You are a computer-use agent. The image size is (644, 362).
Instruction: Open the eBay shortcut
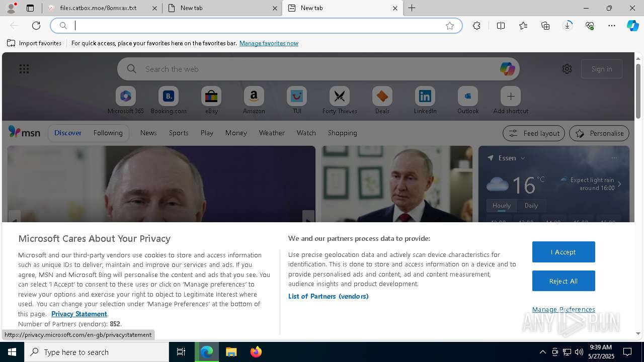[x=211, y=101]
